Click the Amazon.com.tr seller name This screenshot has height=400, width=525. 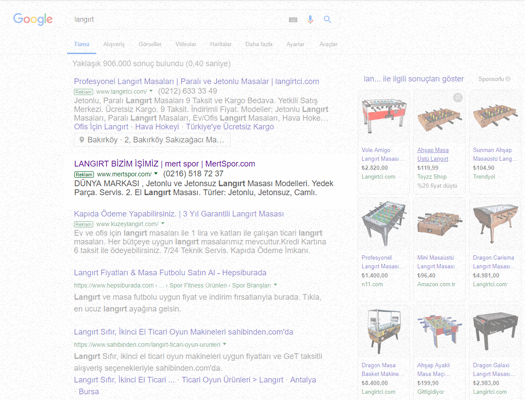[436, 285]
